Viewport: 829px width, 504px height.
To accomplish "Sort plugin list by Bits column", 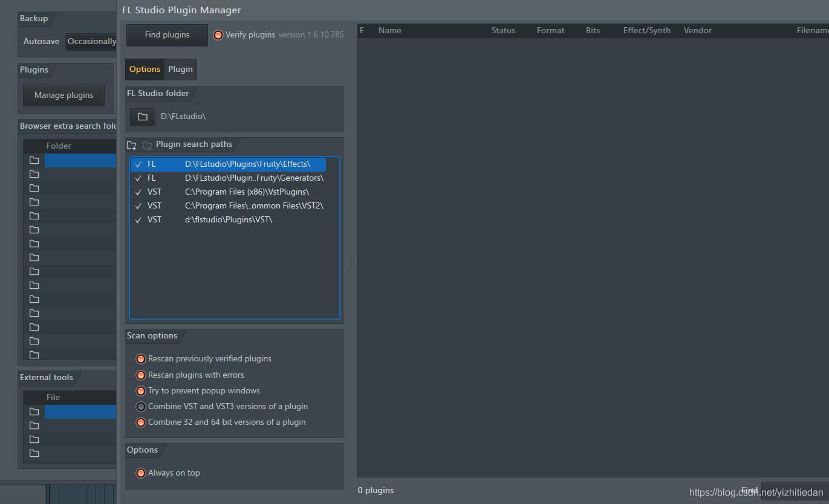I will pos(593,30).
